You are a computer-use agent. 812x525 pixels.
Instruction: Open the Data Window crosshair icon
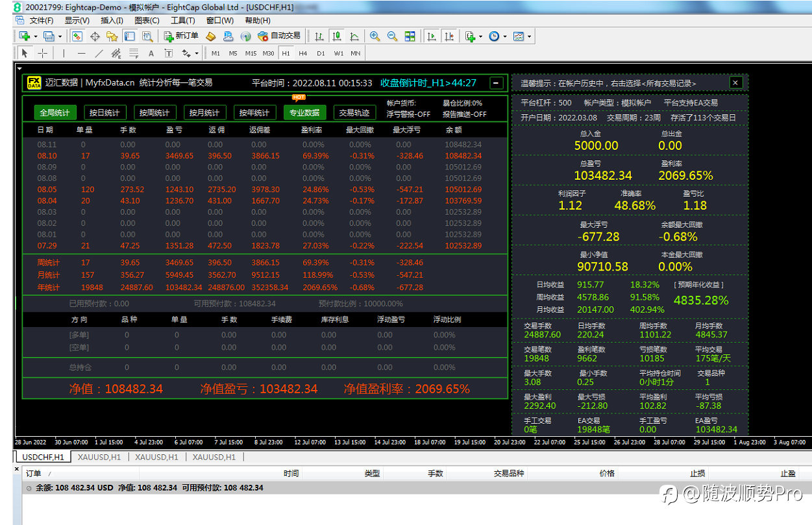coord(95,36)
